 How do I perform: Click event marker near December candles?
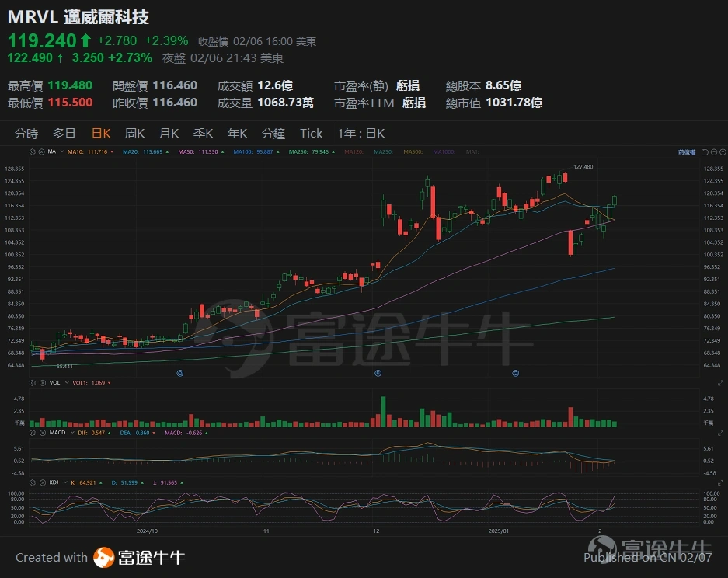(x=378, y=373)
